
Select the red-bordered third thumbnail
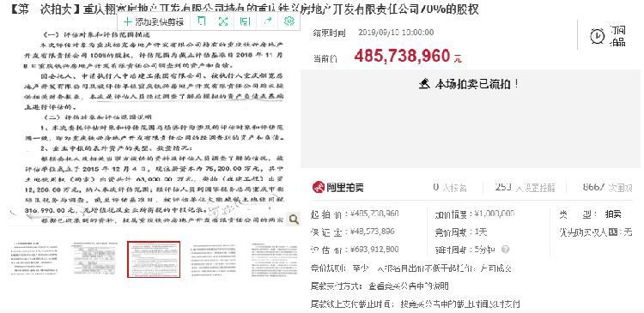154,259
